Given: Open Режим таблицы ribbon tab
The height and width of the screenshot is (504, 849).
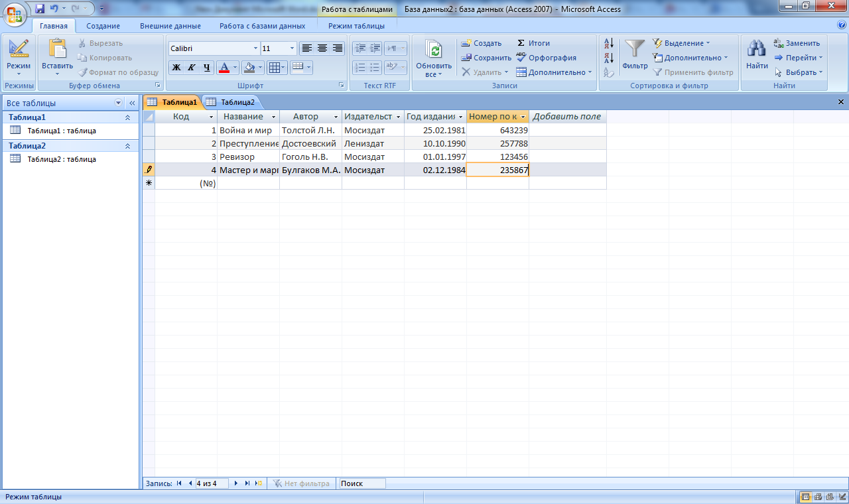Looking at the screenshot, I should click(356, 26).
